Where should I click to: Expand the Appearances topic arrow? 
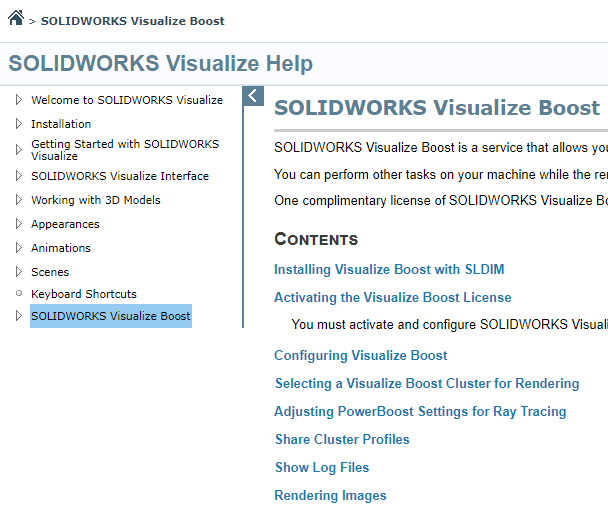click(x=18, y=224)
